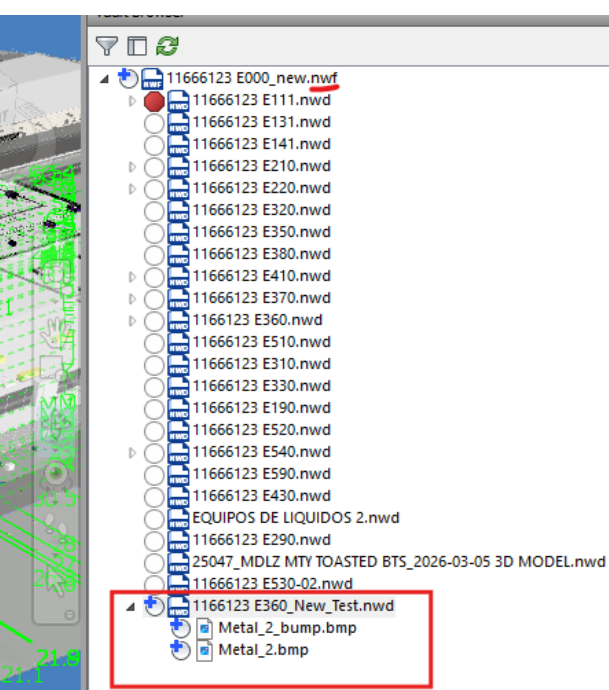Click NWD file icon of 11666123 E350.nwd
Viewport: 609px width, 690px height.
[178, 232]
